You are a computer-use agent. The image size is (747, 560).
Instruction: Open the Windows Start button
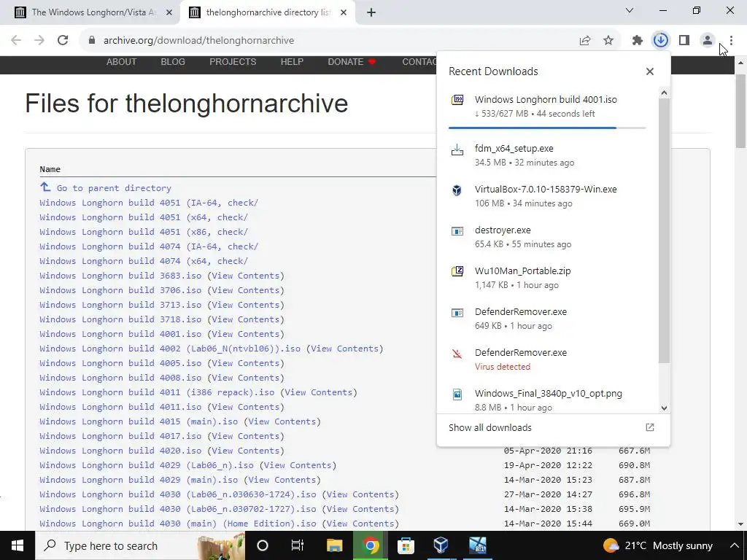coord(18,545)
